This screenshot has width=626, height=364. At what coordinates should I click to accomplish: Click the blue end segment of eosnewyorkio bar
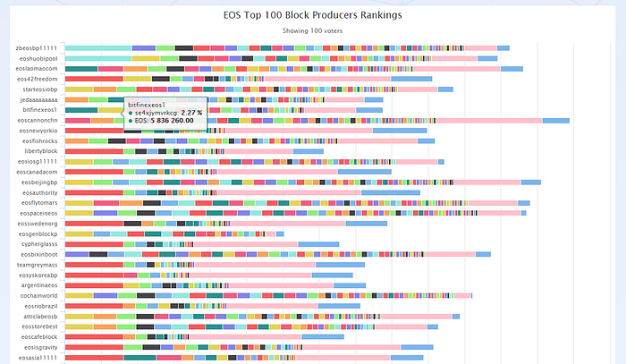pyautogui.click(x=400, y=131)
